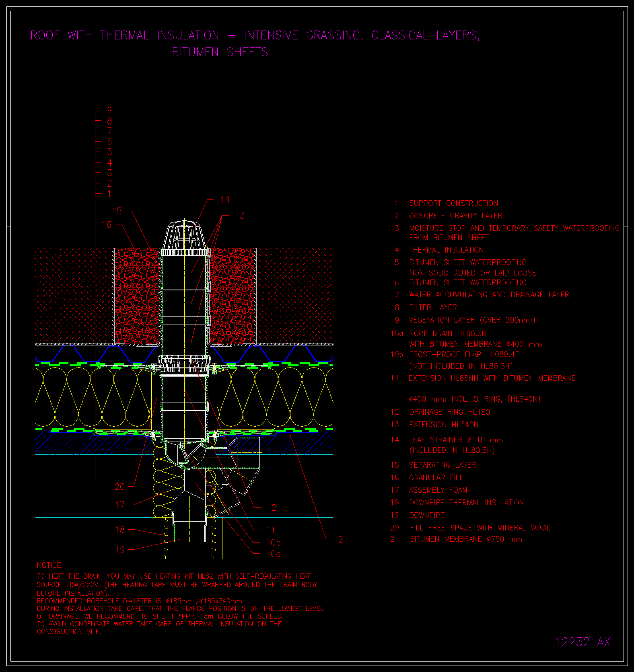634x672 pixels.
Task: Select legend entry 19 'DOWNPIPE'
Action: coord(427,515)
